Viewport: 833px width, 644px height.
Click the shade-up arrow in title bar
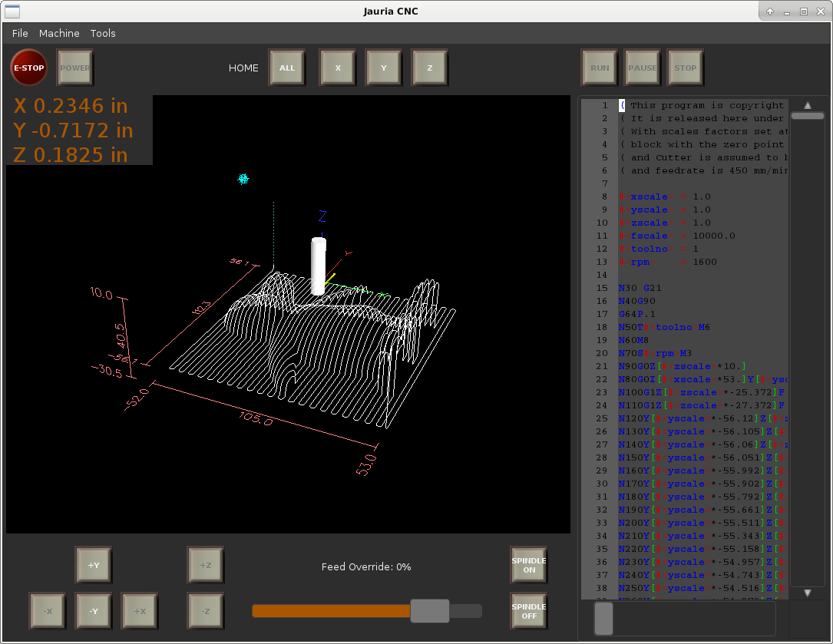click(770, 12)
